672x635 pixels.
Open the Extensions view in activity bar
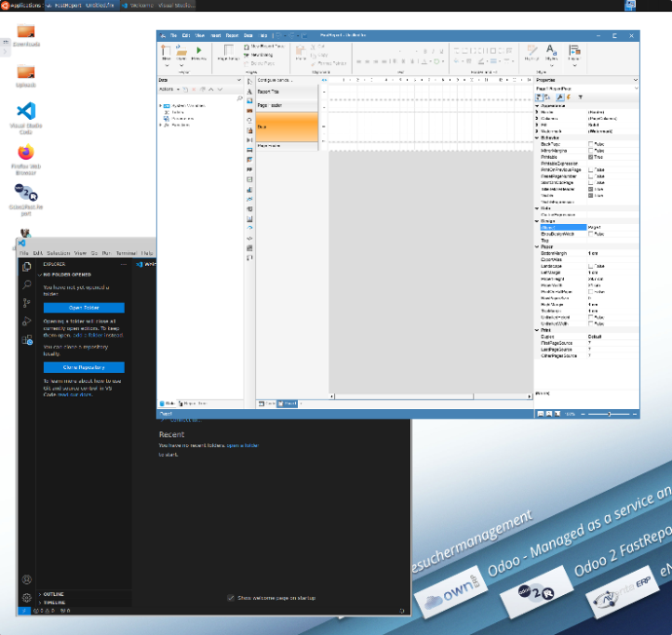(x=27, y=341)
